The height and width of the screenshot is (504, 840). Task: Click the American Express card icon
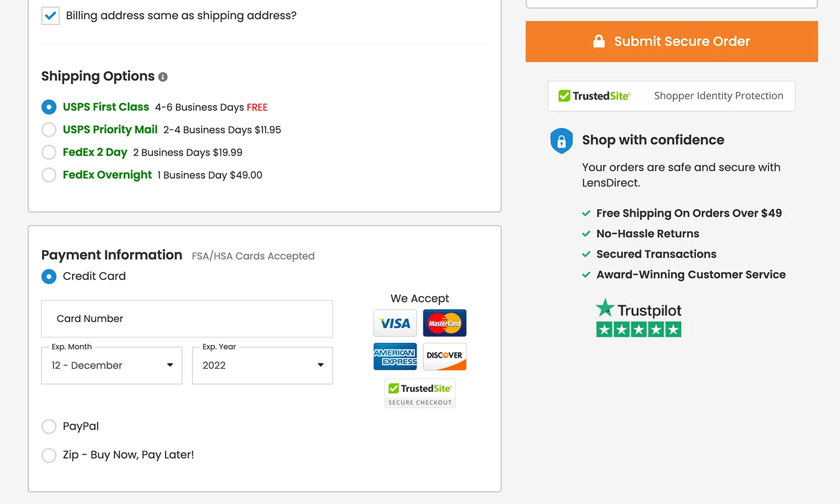coord(395,357)
